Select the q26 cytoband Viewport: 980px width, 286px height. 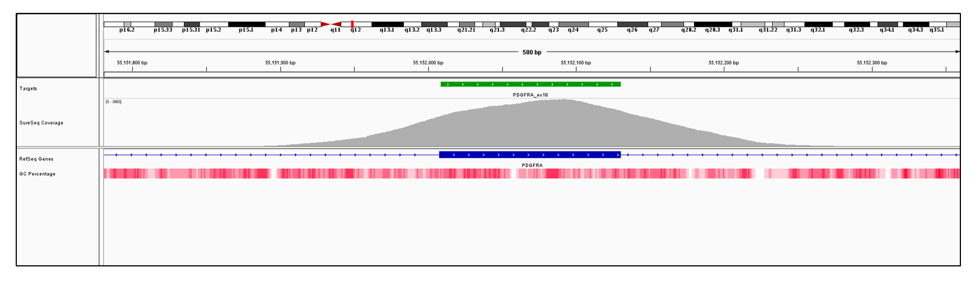[x=632, y=30]
